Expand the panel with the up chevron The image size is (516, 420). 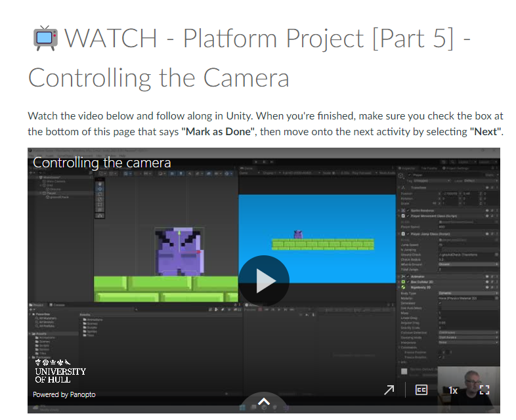tap(263, 402)
